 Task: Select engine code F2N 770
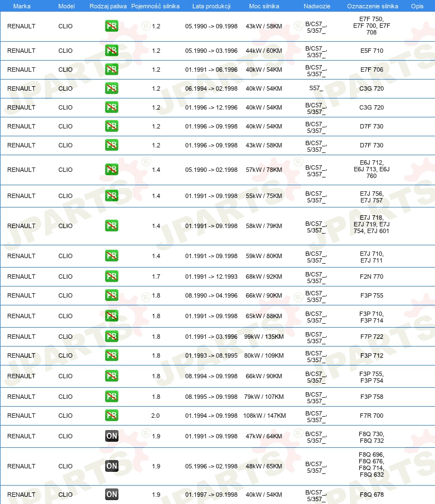click(x=372, y=276)
